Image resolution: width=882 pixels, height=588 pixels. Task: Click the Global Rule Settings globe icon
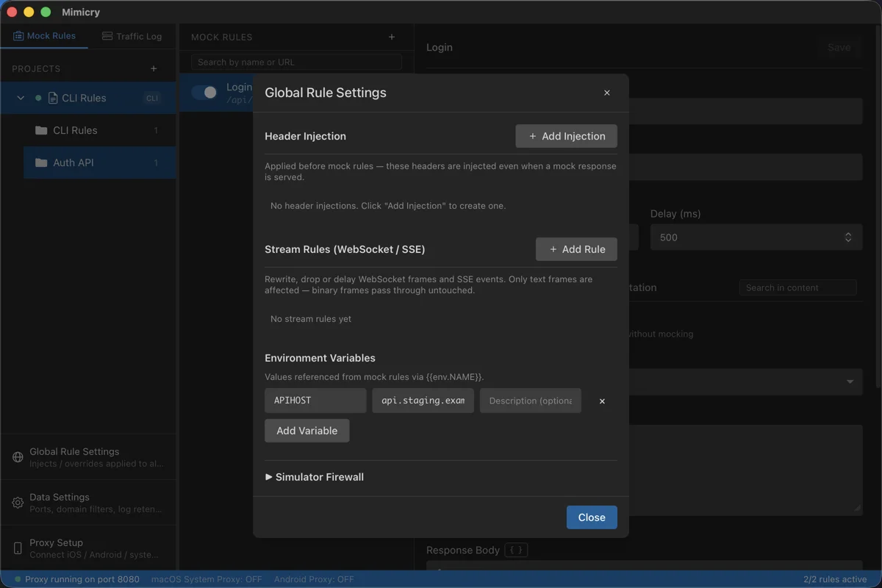(18, 457)
